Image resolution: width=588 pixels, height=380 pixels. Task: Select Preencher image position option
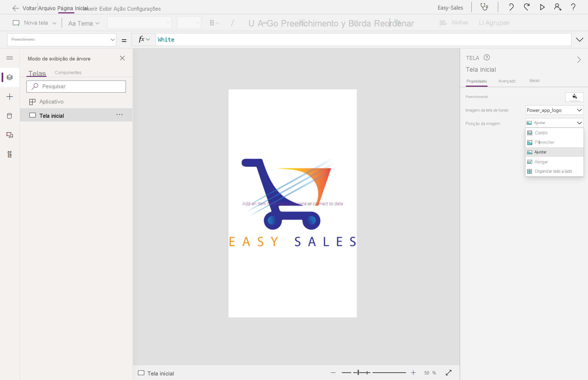click(544, 142)
